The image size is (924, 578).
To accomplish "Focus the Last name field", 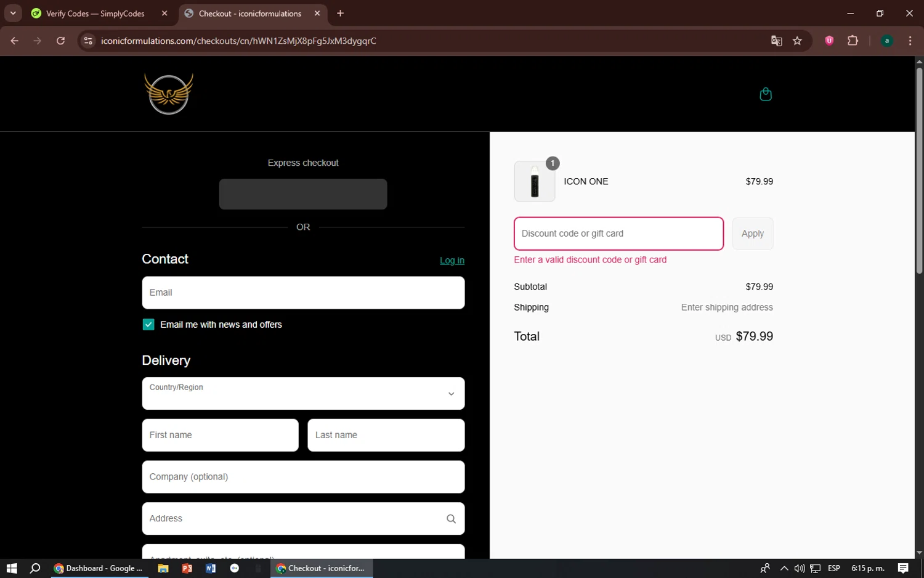I will tap(386, 435).
